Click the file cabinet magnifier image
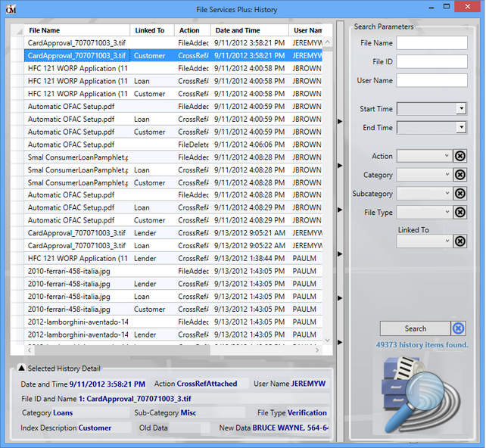The image size is (486, 448). coord(421,392)
